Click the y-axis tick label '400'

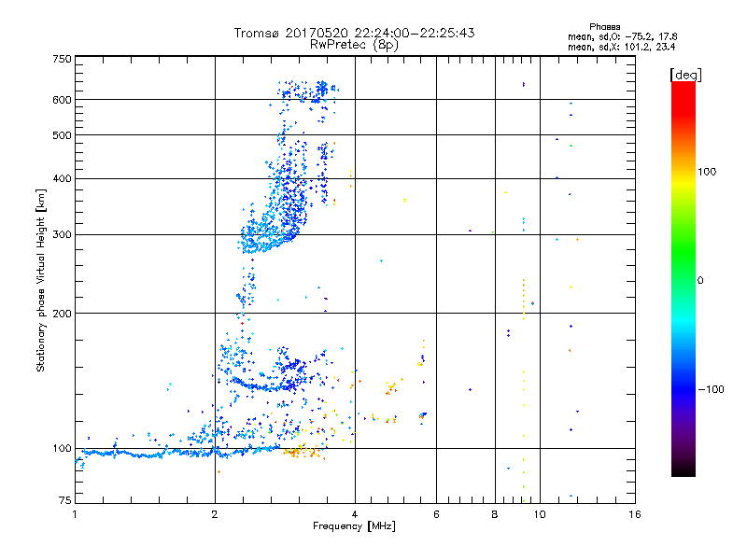62,178
